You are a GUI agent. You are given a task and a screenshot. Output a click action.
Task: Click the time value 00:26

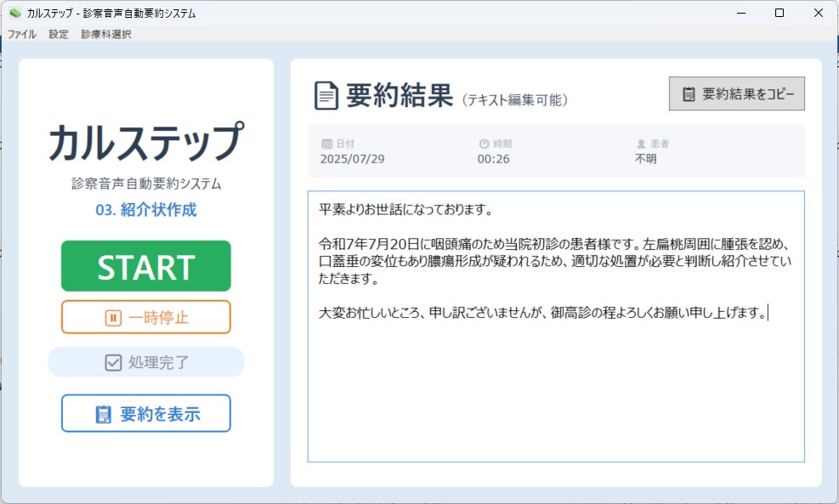pyautogui.click(x=493, y=159)
